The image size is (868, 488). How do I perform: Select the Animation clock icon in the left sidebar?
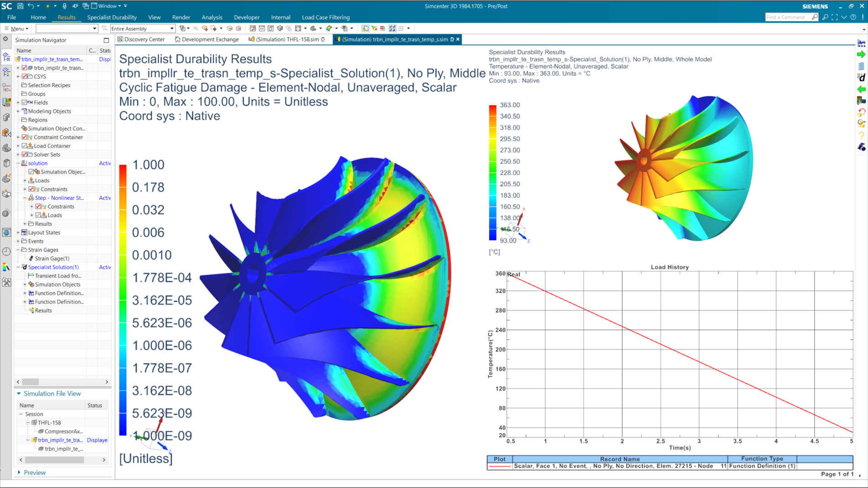6,251
